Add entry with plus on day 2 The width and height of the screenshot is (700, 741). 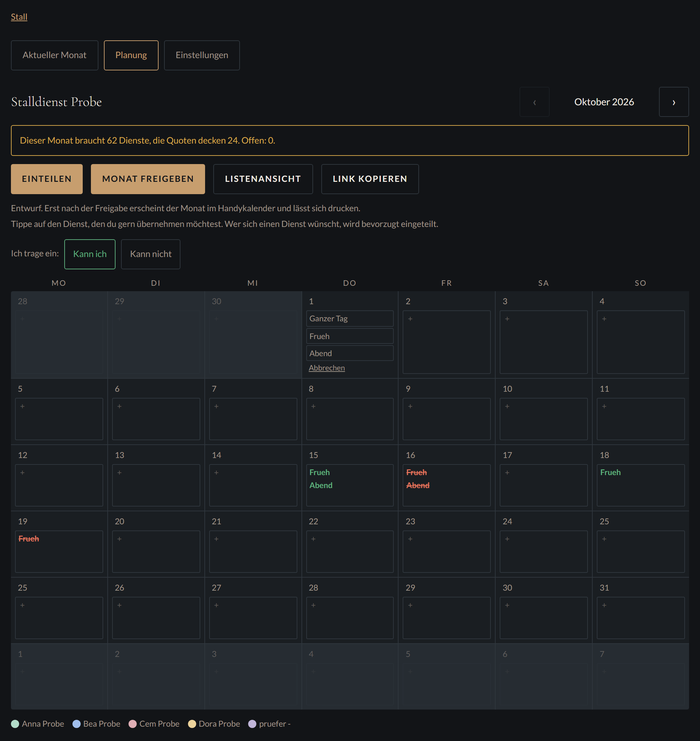point(447,342)
